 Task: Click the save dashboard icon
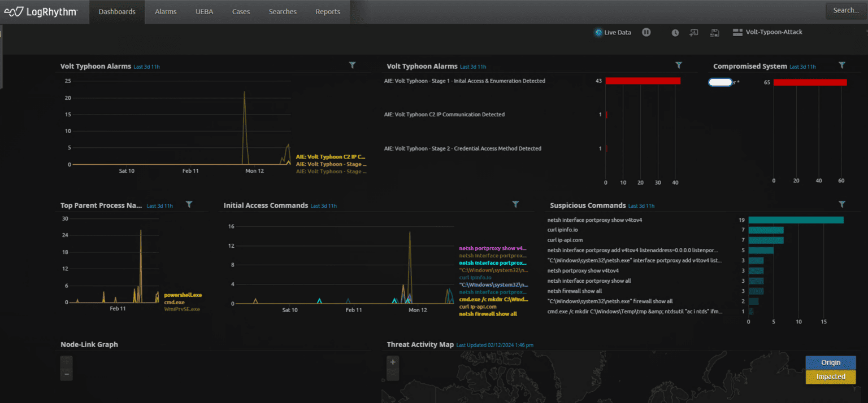(x=714, y=32)
